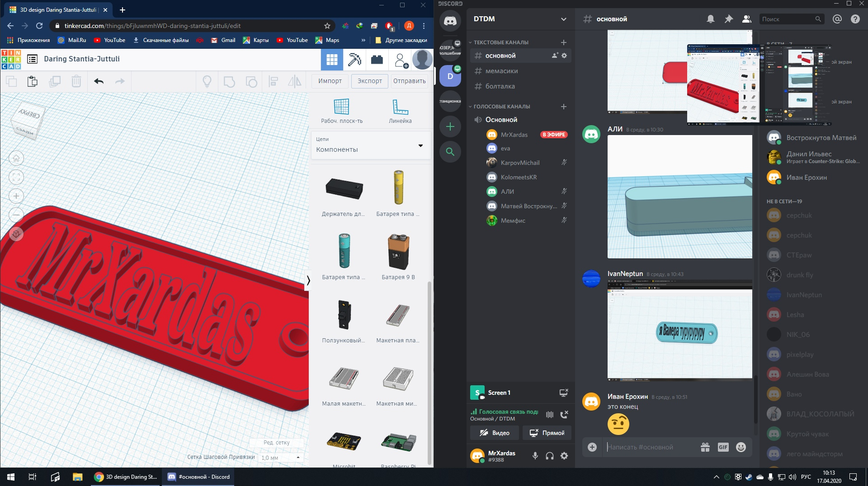Open АЛИ's blue shape image
This screenshot has height=486, width=868.
(x=680, y=196)
